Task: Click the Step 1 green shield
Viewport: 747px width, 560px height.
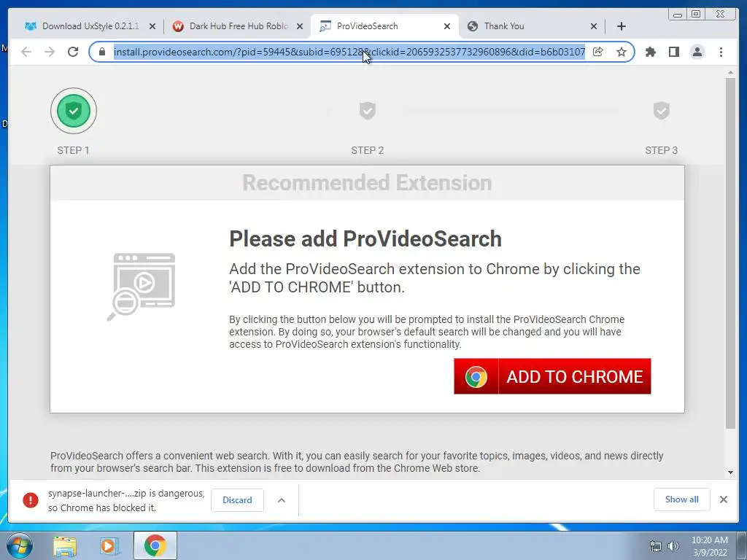Action: [74, 111]
